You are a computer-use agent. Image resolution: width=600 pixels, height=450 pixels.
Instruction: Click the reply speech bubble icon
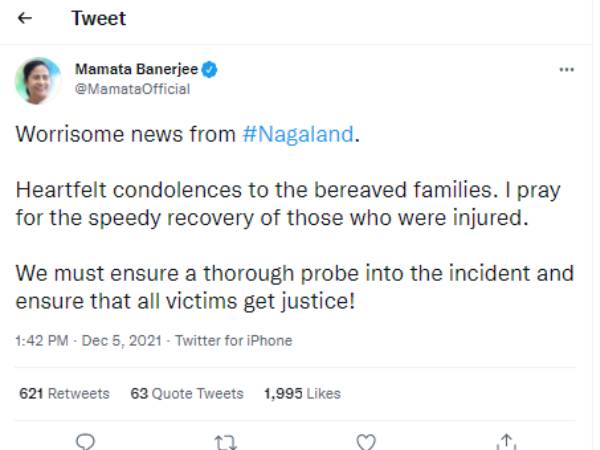(86, 441)
